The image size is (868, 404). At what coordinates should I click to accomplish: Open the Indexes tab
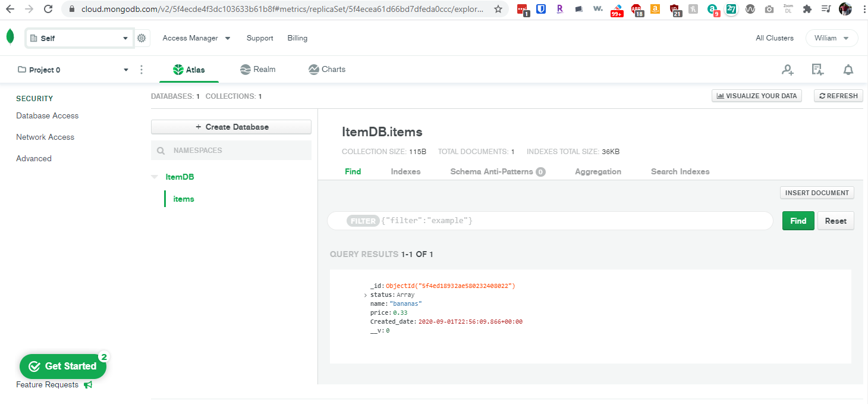click(405, 171)
